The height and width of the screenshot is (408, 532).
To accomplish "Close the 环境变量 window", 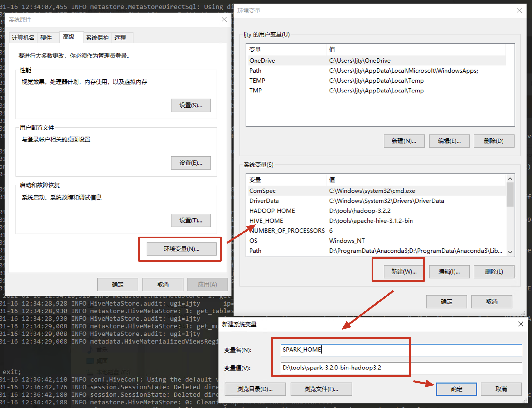I will click(519, 10).
